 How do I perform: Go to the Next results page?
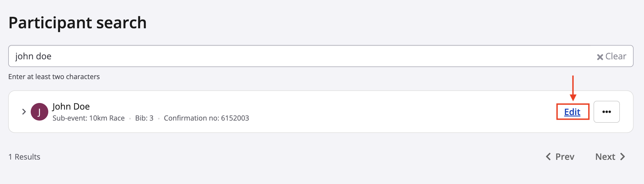[605, 157]
